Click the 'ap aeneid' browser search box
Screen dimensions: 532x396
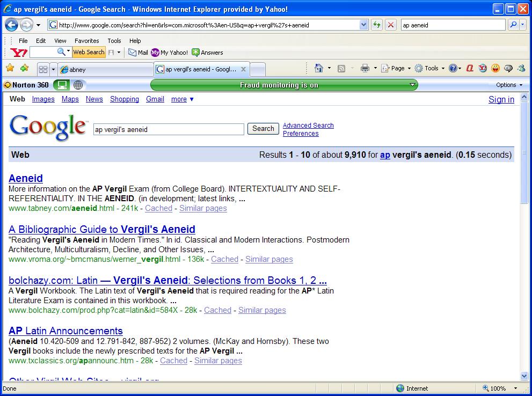453,25
